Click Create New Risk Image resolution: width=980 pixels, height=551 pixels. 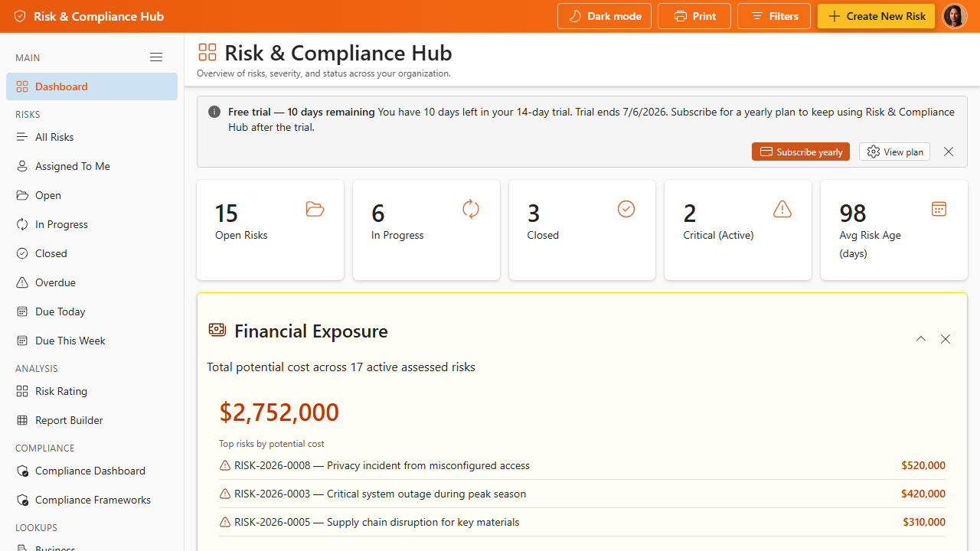pyautogui.click(x=876, y=16)
